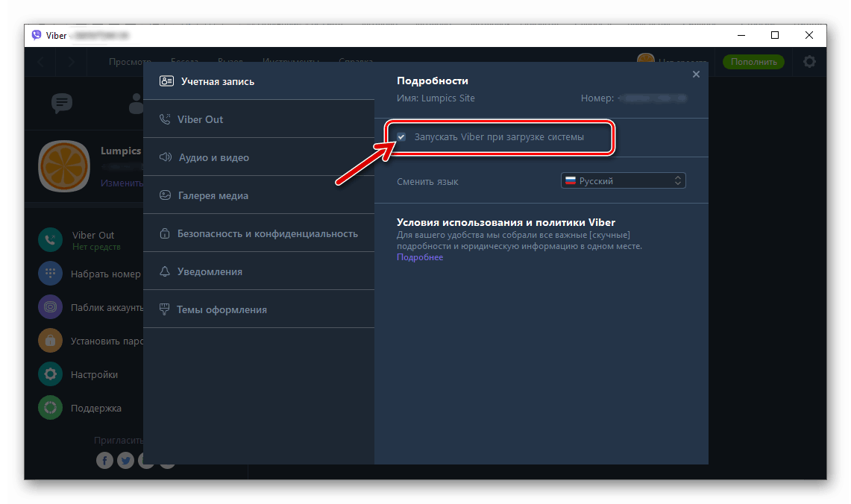Click the Набрать номер dialpad icon
This screenshot has height=504, width=851.
pyautogui.click(x=50, y=274)
